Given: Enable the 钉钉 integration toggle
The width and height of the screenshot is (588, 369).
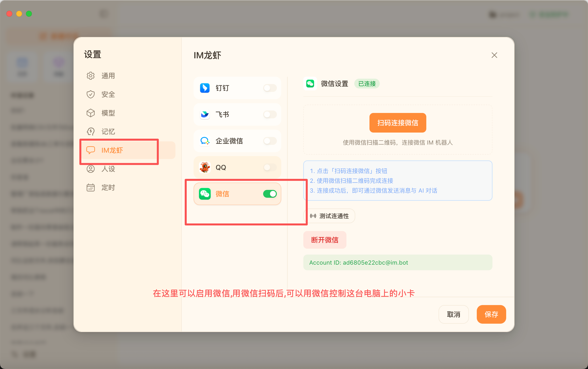Looking at the screenshot, I should click(x=269, y=88).
